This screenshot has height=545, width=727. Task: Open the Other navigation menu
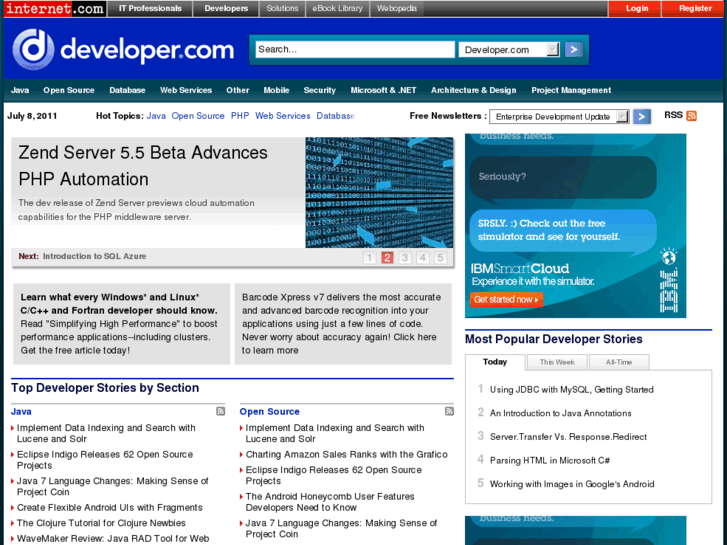coord(237,90)
